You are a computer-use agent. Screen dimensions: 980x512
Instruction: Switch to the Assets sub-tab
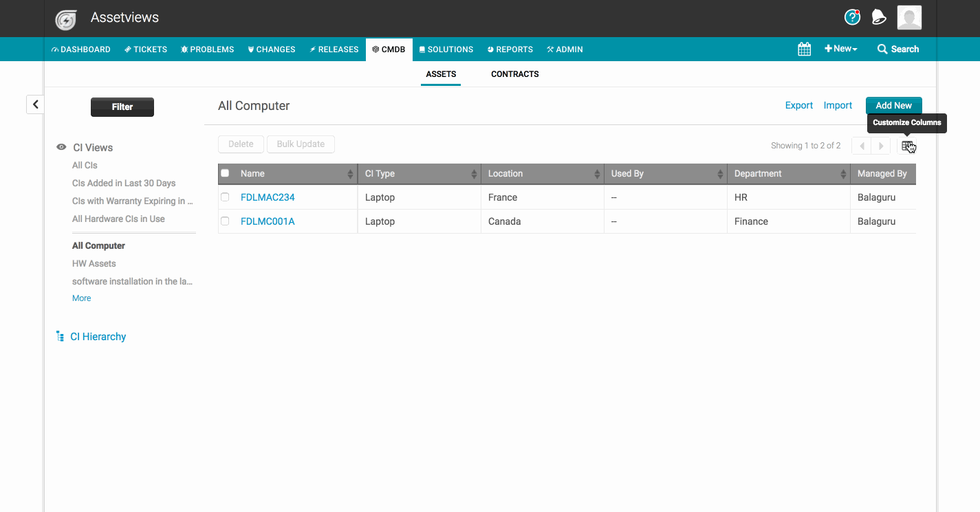(441, 74)
